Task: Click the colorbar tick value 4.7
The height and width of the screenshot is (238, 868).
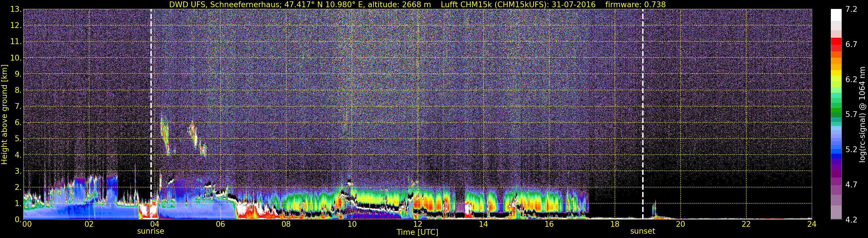Action: point(851,184)
